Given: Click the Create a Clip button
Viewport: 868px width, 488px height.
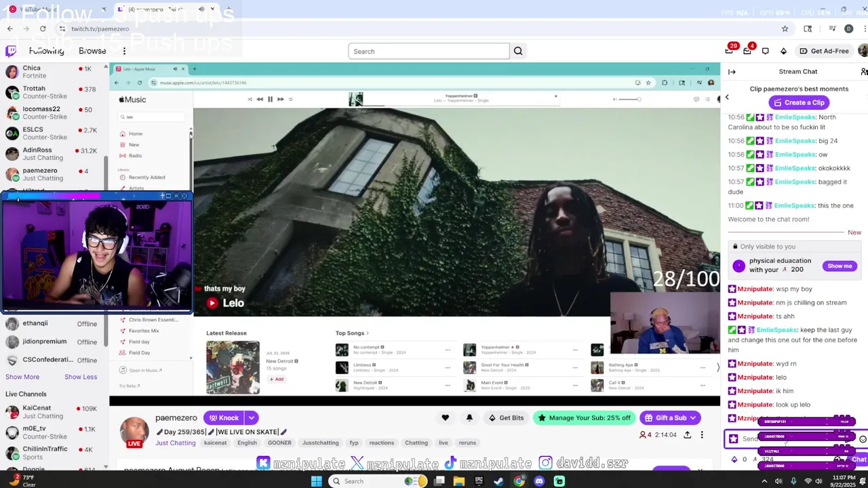Looking at the screenshot, I should 799,102.
